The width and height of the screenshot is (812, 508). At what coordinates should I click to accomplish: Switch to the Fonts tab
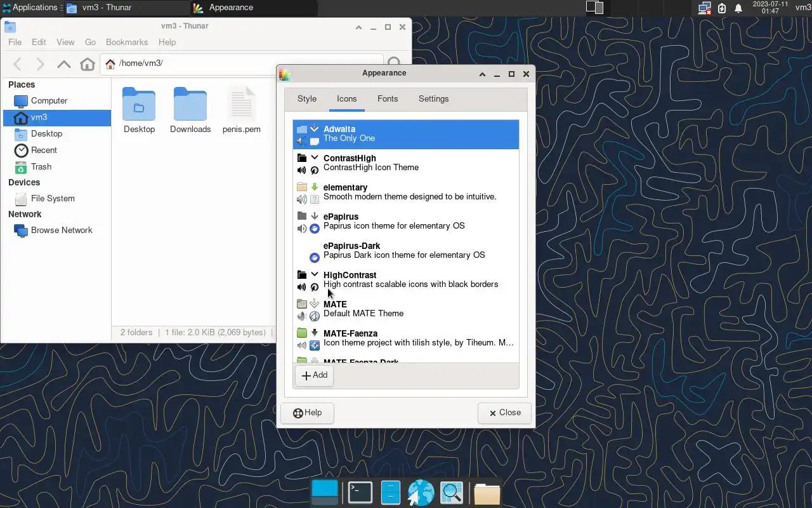click(x=388, y=99)
